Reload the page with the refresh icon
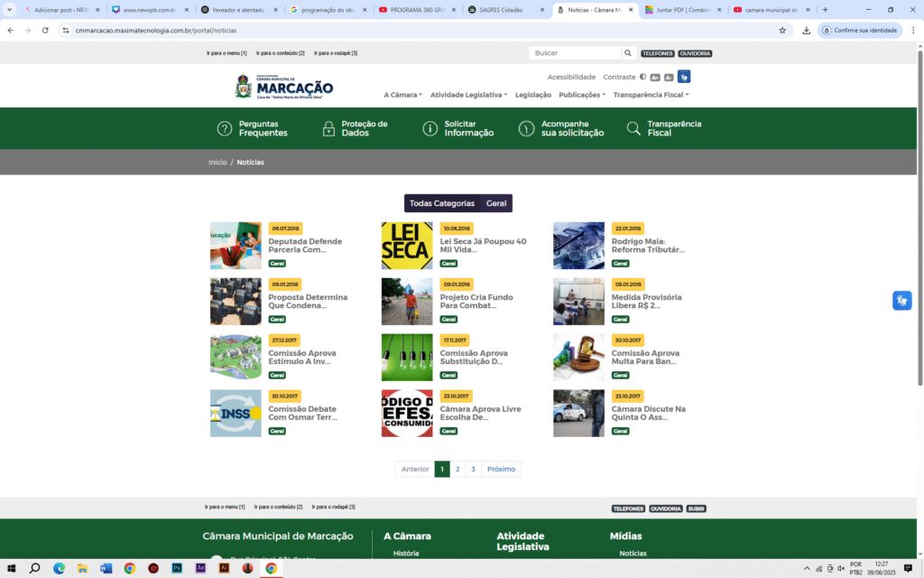The height and width of the screenshot is (578, 924). pyautogui.click(x=45, y=30)
